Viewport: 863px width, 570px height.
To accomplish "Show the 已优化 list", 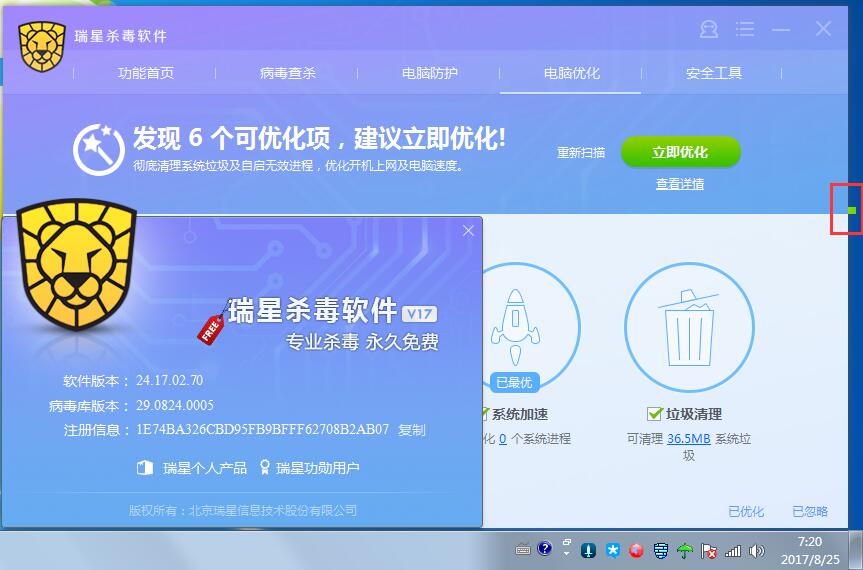I will click(x=746, y=512).
